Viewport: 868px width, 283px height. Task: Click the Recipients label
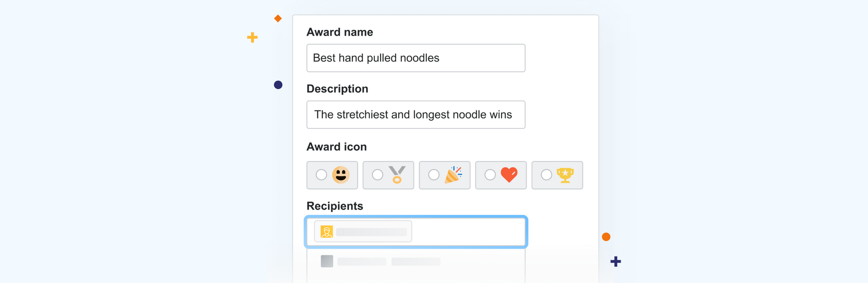[x=335, y=206]
